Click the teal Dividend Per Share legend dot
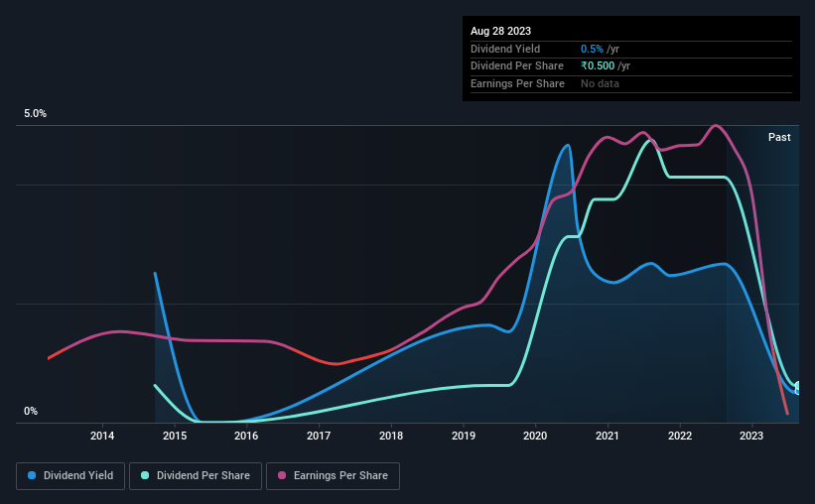Image resolution: width=815 pixels, height=504 pixels. 145,475
